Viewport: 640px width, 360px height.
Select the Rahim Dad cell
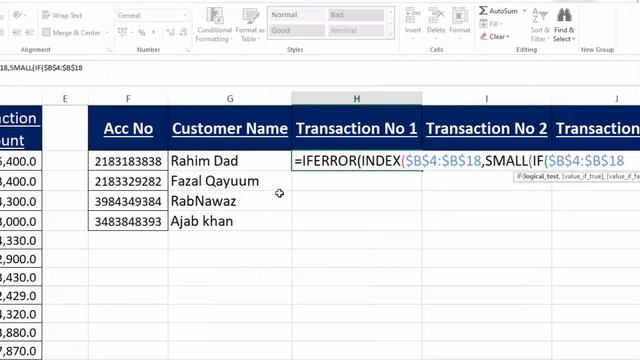click(230, 161)
